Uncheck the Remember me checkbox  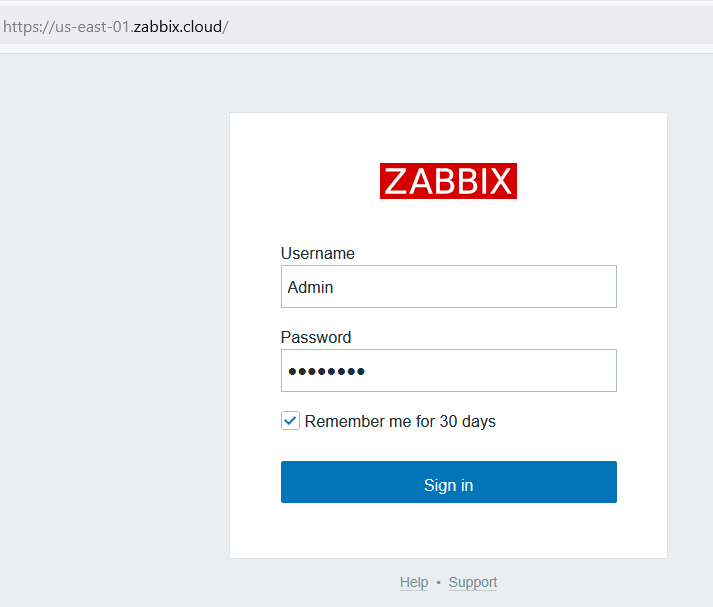pyautogui.click(x=290, y=421)
